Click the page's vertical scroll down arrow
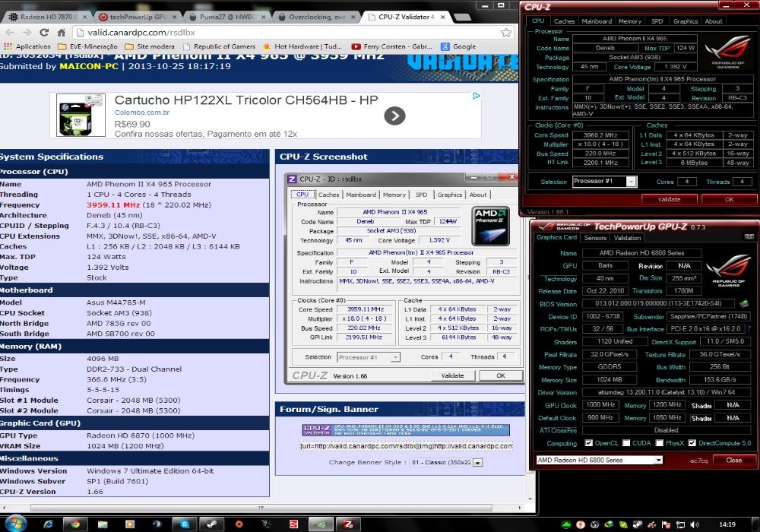This screenshot has height=532, width=760. point(530,499)
